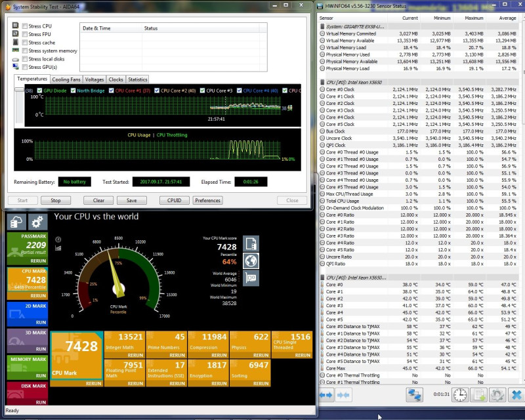525x420 pixels.
Task: Collapse CPU [#0]: Intel Xeon X5650 clocks group
Action: coord(354,82)
